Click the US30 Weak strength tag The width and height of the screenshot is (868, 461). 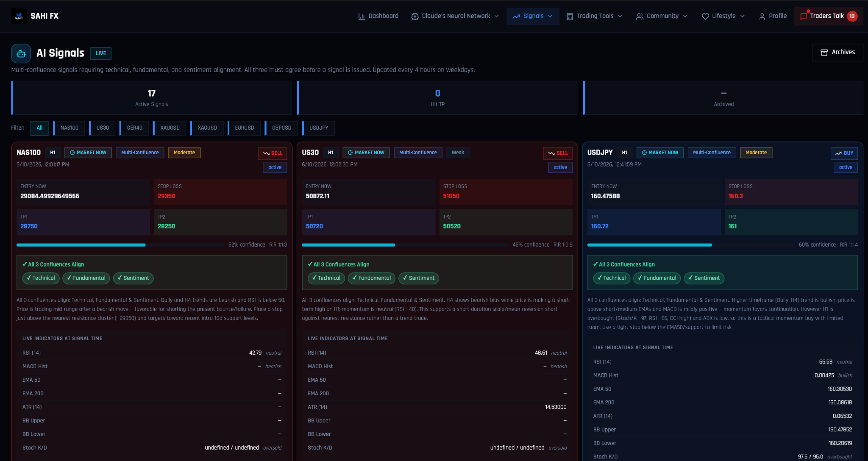click(x=458, y=153)
